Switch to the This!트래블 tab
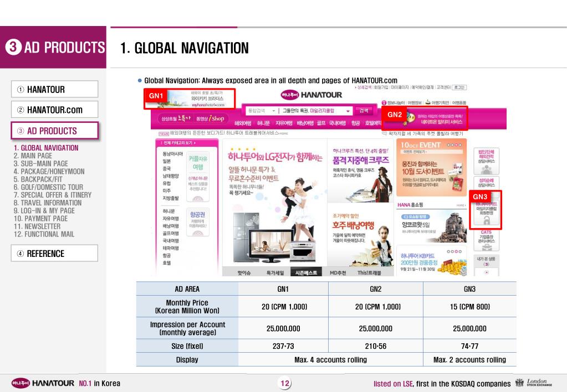 (x=369, y=272)
